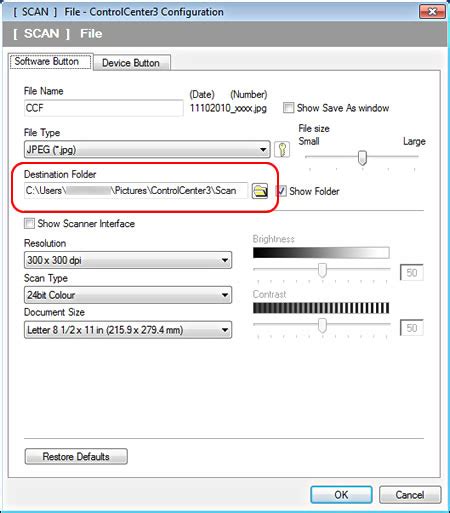Click the File size slider handle

coord(362,157)
